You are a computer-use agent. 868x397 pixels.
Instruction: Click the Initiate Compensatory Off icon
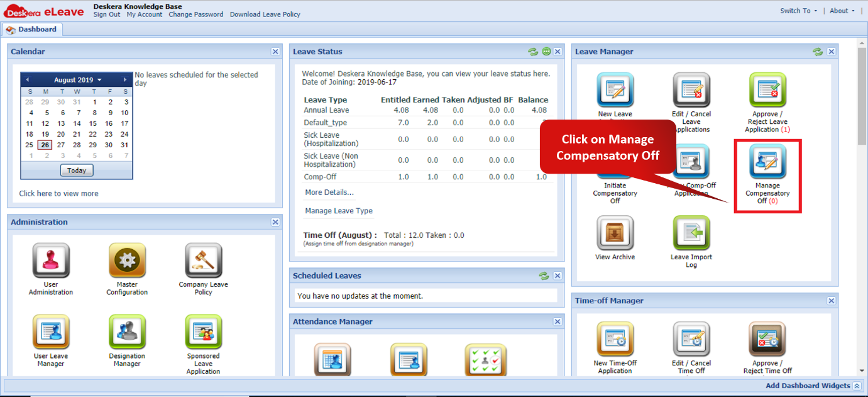(615, 162)
